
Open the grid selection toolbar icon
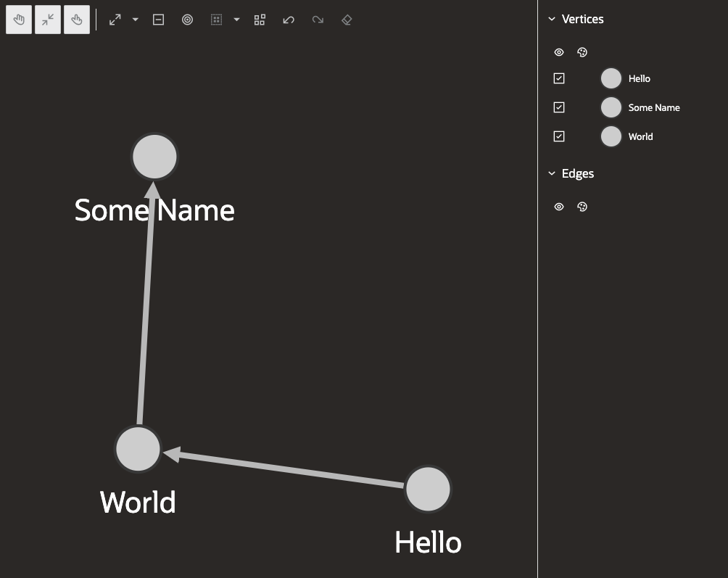tap(216, 20)
